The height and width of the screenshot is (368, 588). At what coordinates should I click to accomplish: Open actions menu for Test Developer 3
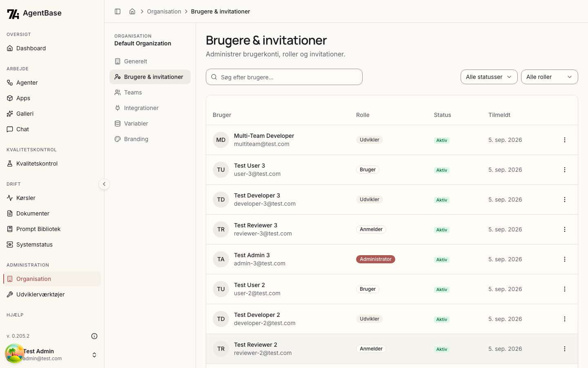pyautogui.click(x=565, y=200)
